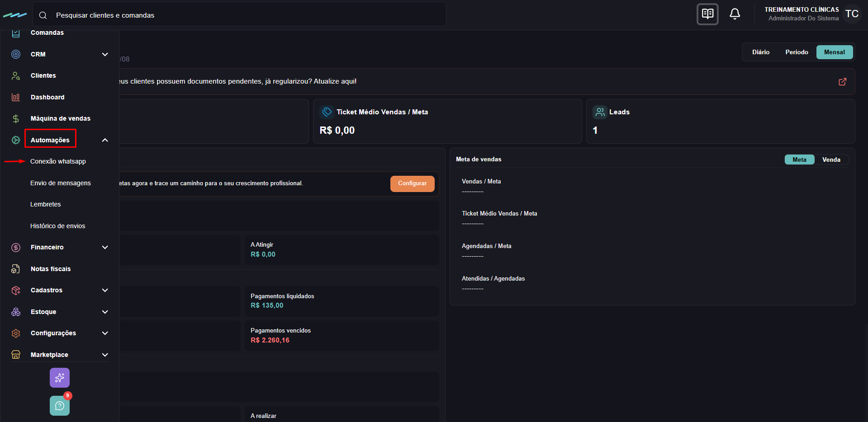Click the TREINAMENTO CLÍNICAS account name
This screenshot has width=868, height=422.
pyautogui.click(x=802, y=9)
